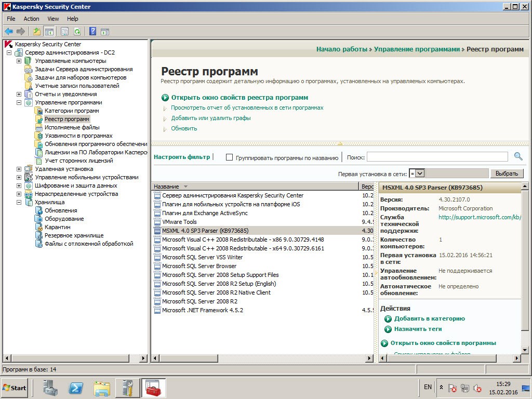Viewport: 532px width, 399px height.
Task: Click the Настроить фильтр link
Action: [x=182, y=157]
